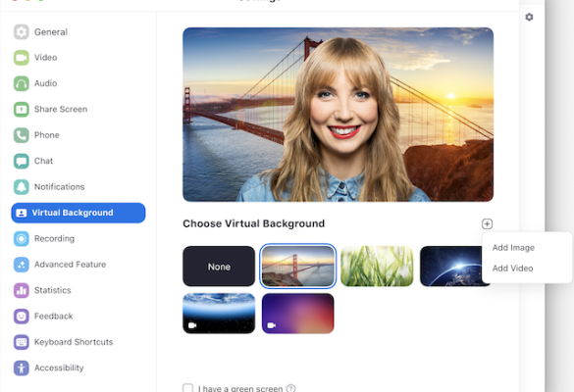
Task: Click the large video preview with bridge
Action: [338, 115]
